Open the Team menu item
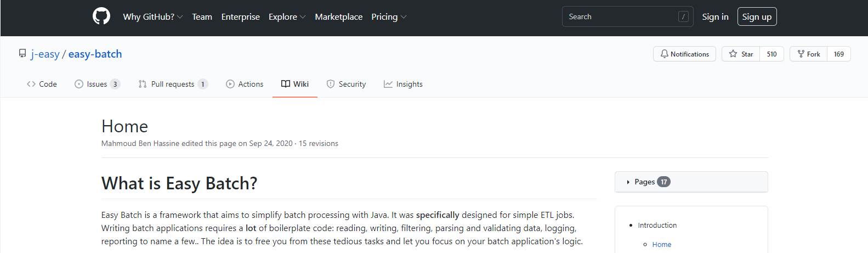 (202, 16)
